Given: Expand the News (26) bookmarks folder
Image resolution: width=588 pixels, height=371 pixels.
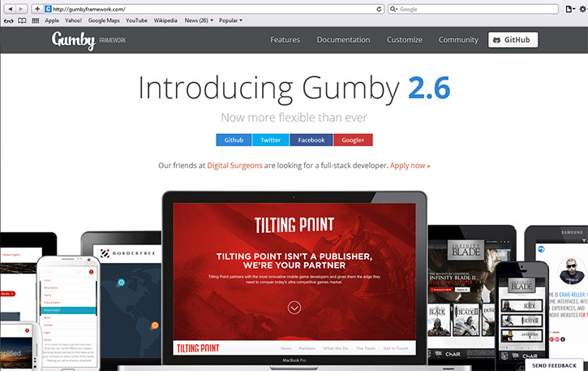Looking at the screenshot, I should 199,20.
